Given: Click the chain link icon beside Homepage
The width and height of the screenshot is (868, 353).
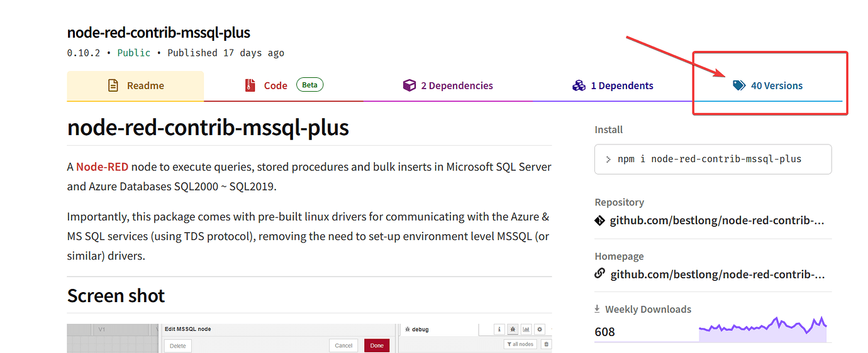Looking at the screenshot, I should pos(600,274).
